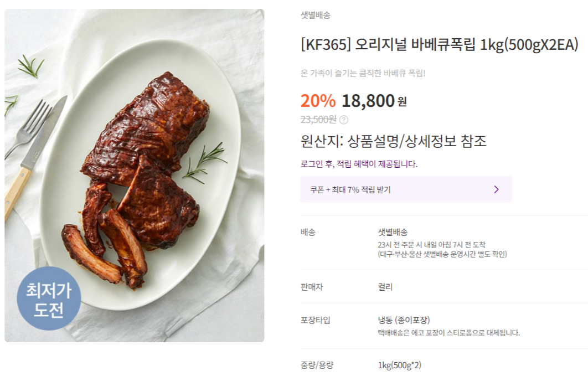Click the seller name 컬리
Image resolution: width=588 pixels, height=376 pixels.
coord(385,287)
